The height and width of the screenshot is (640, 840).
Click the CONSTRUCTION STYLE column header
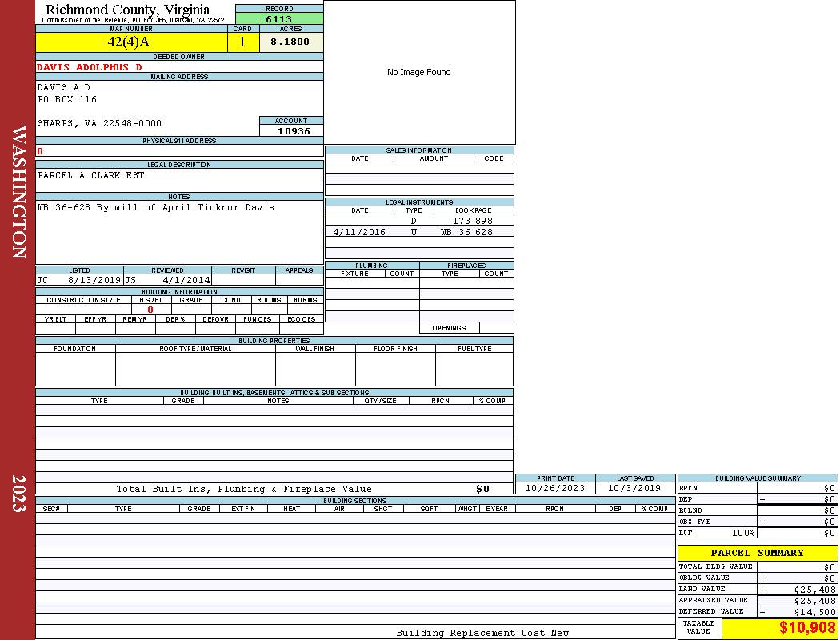(x=83, y=300)
